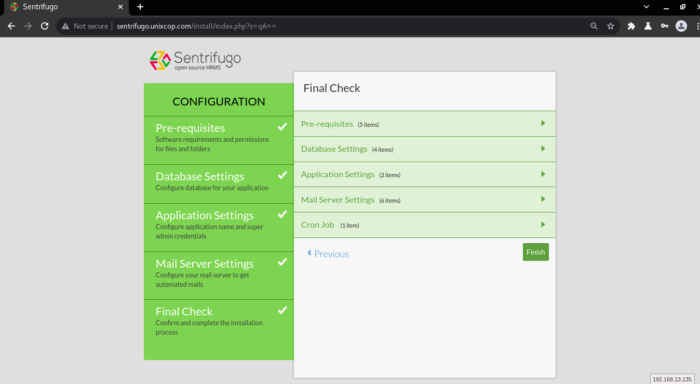Open the saved passwords key icon

664,26
